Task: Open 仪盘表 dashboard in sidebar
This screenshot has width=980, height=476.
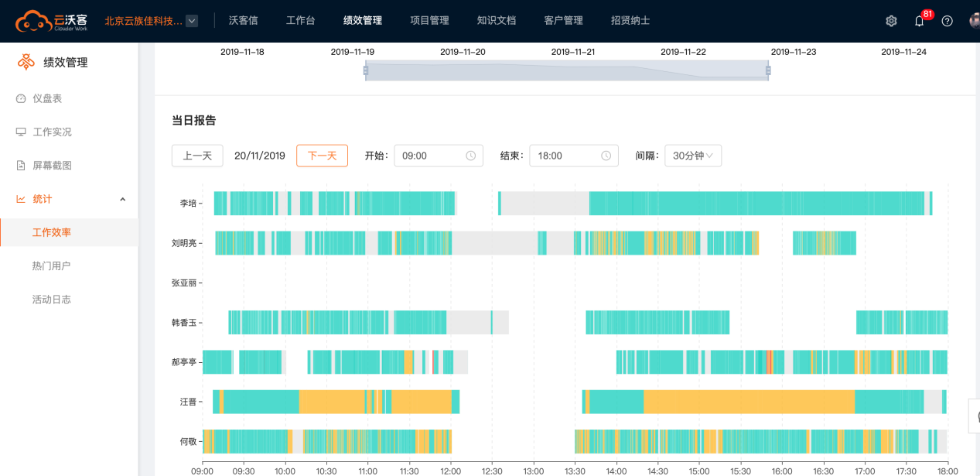Action: 46,98
